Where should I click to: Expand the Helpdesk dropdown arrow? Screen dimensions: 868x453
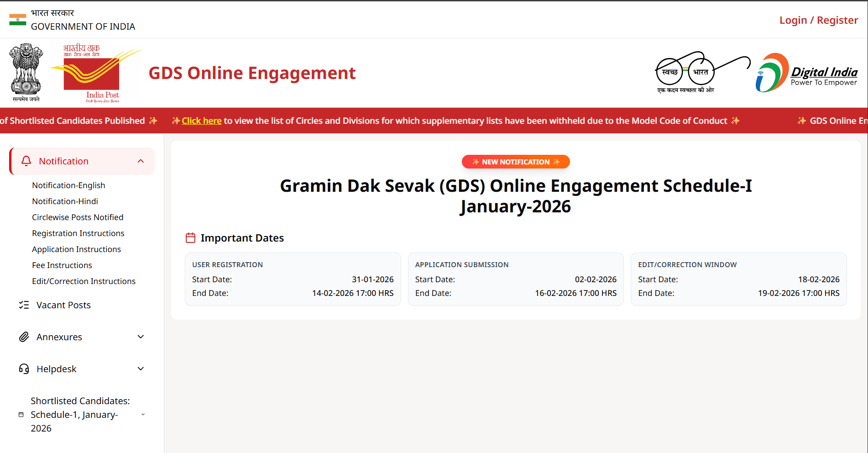coord(141,369)
